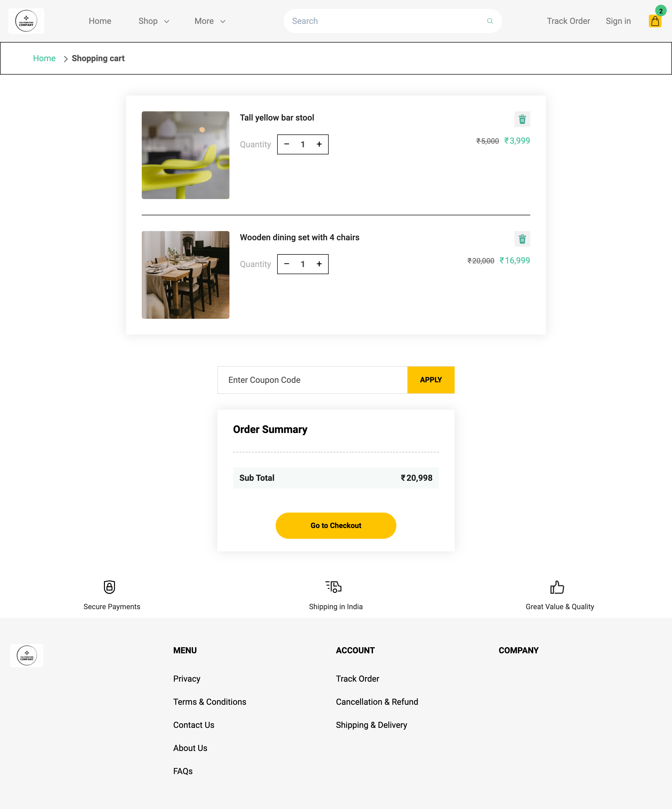The height and width of the screenshot is (809, 672).
Task: Open Track Order in the header
Action: [x=568, y=21]
